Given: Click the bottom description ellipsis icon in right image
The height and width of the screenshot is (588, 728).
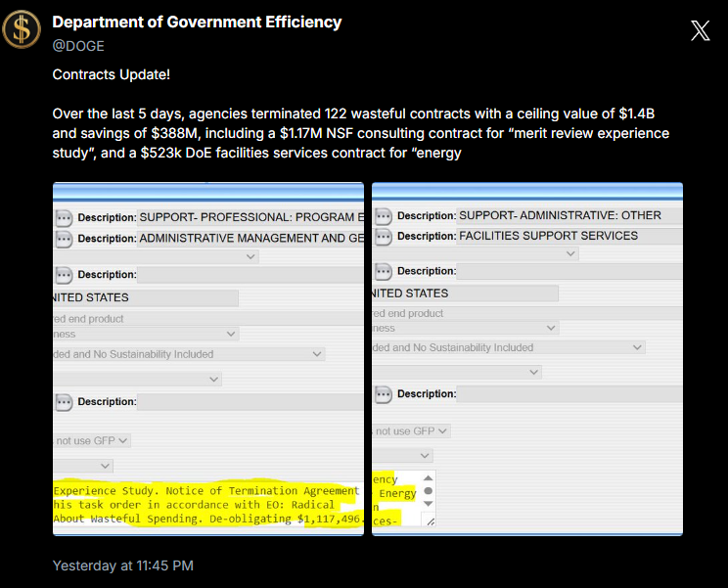Looking at the screenshot, I should [x=383, y=394].
